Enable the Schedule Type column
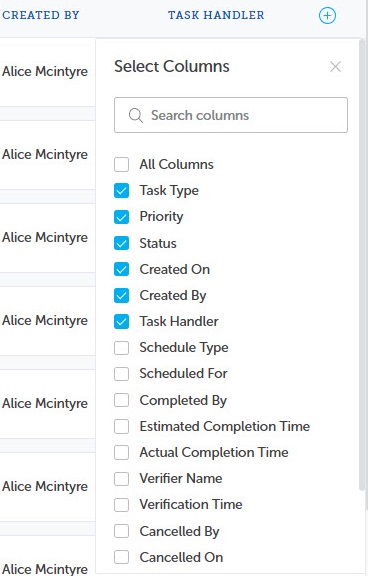The image size is (368, 576). (x=122, y=348)
